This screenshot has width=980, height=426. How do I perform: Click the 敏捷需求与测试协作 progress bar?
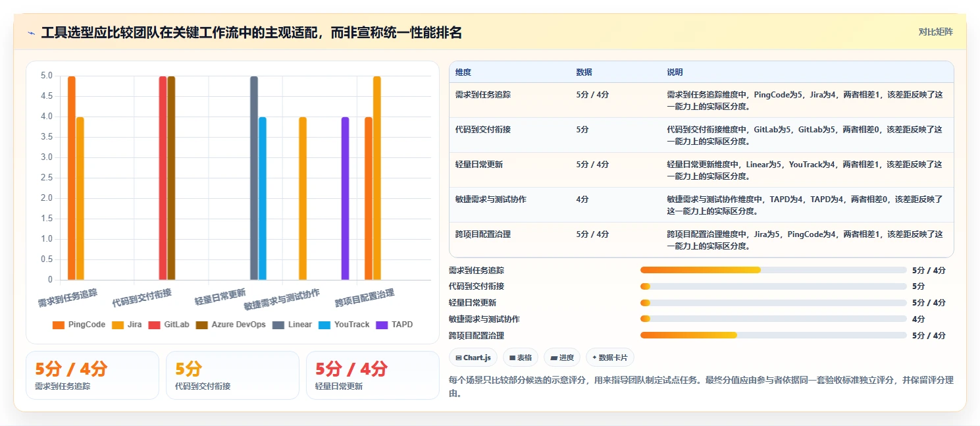tap(773, 319)
